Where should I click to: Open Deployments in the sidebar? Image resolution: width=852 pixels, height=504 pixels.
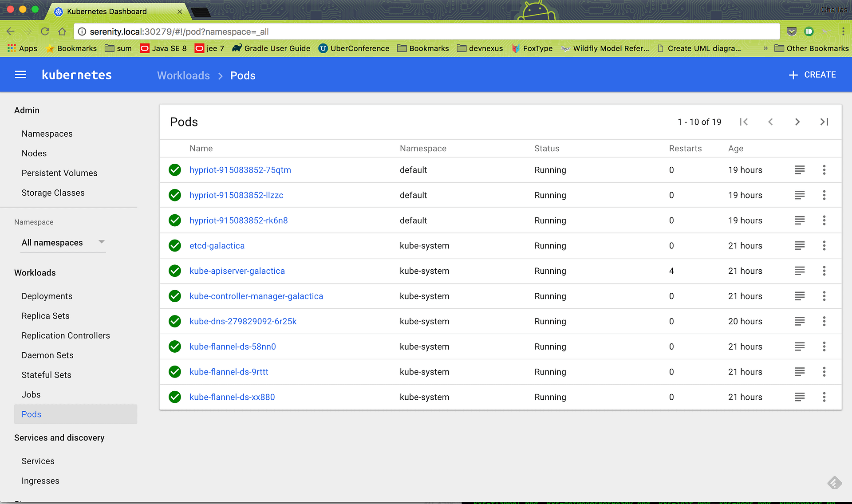tap(47, 296)
